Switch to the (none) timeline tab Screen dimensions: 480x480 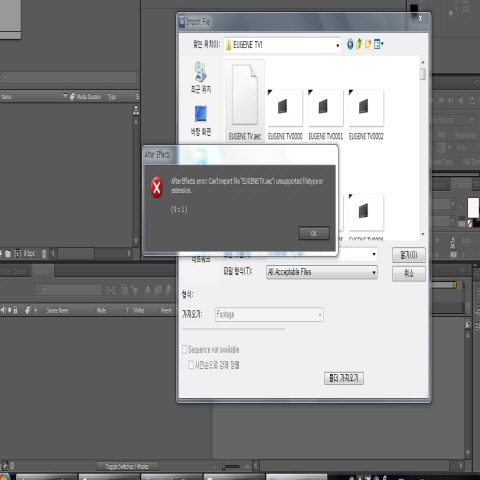point(41,271)
